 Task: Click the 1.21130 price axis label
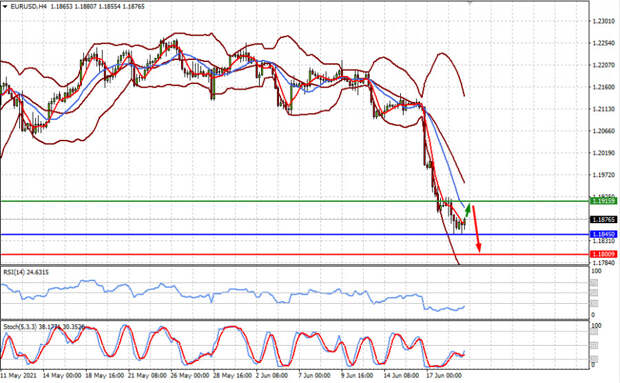(604, 109)
